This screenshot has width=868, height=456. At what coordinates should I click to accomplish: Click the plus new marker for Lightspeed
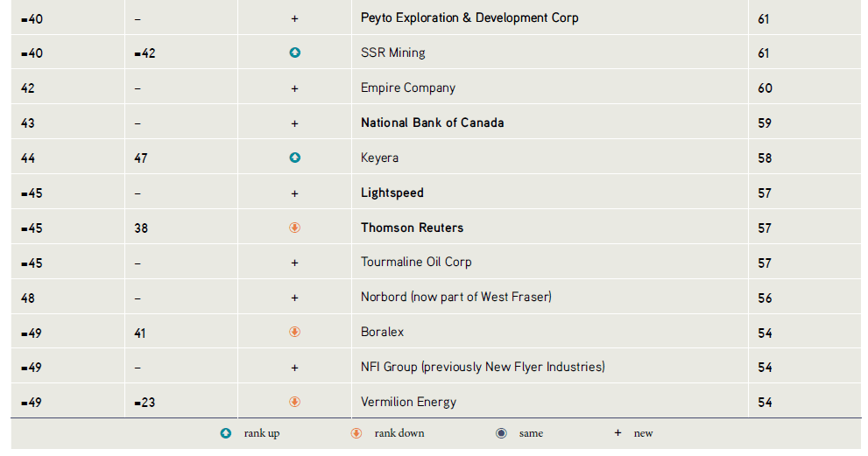point(294,193)
